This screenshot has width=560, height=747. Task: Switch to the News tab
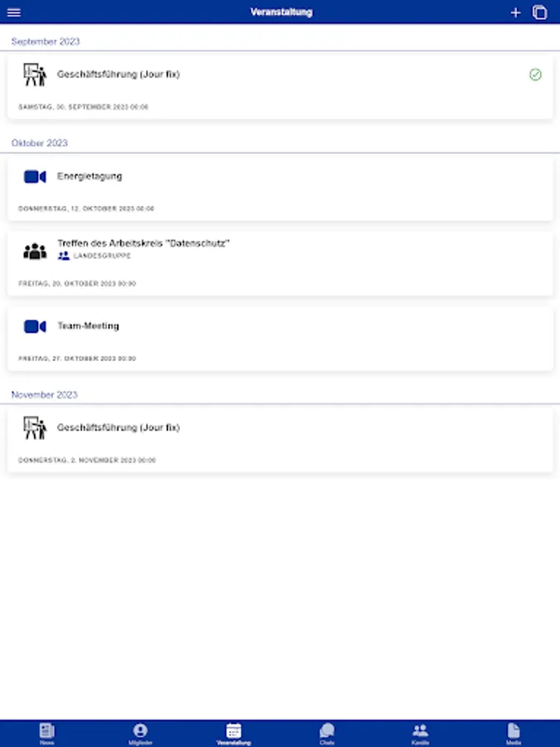[x=46, y=734]
